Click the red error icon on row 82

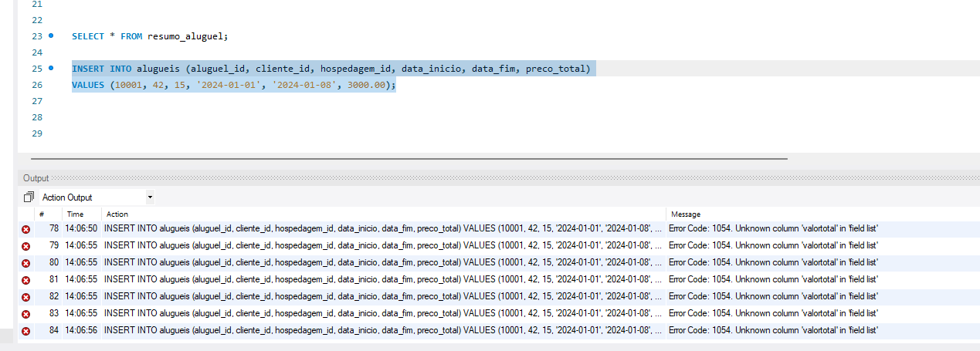click(x=25, y=296)
